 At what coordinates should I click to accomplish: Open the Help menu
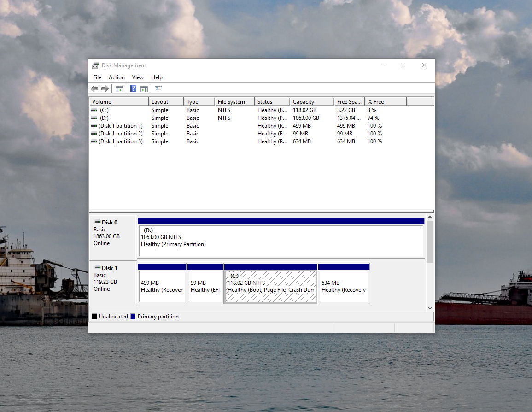pos(157,77)
